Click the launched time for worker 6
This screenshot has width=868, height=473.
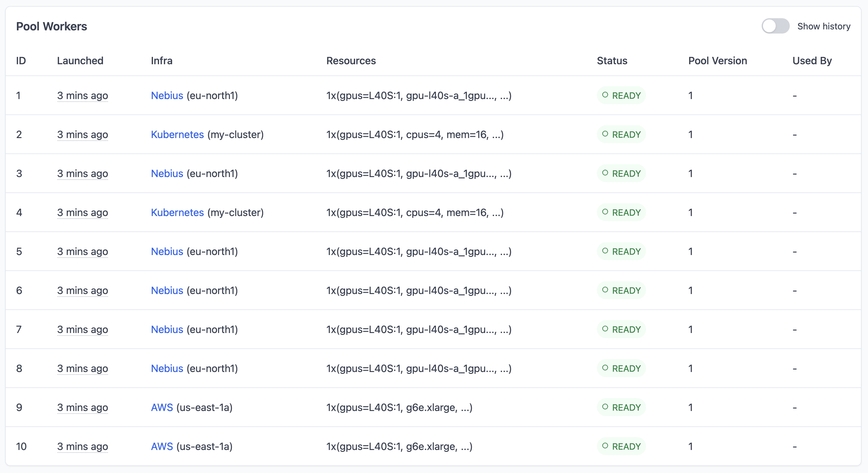click(83, 290)
